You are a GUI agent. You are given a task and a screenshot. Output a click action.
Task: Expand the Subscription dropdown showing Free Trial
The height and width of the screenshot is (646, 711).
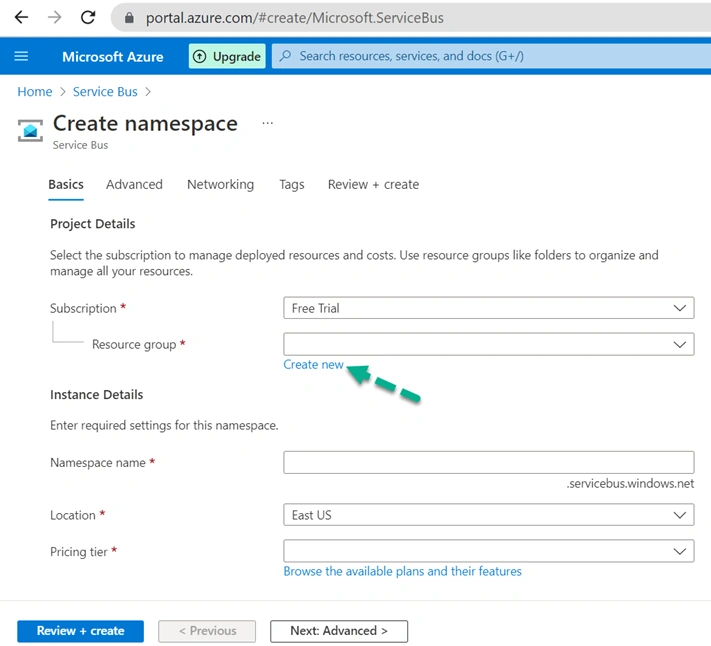[488, 308]
